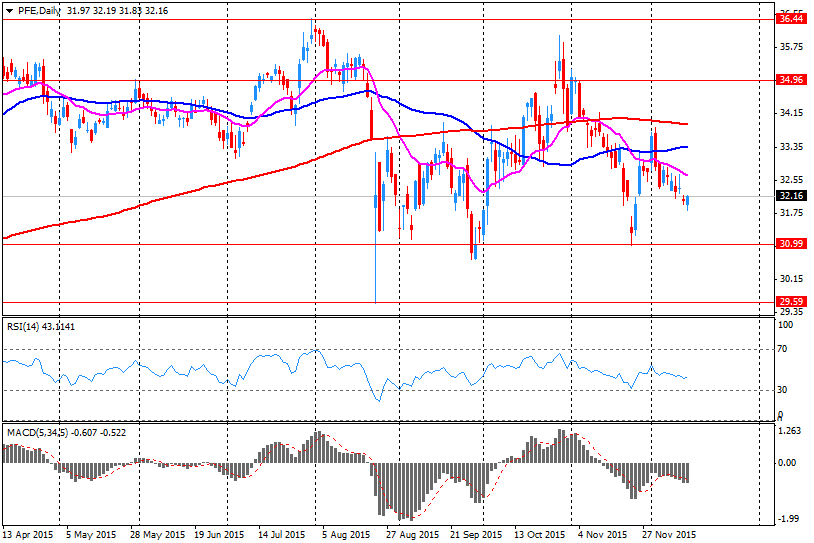The width and height of the screenshot is (814, 543).
Task: Click the 14 Jul 2015 date label
Action: point(281,534)
